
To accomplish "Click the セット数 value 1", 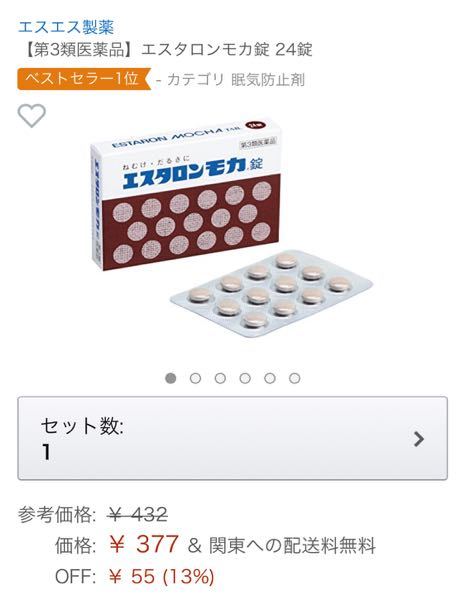I will click(46, 452).
